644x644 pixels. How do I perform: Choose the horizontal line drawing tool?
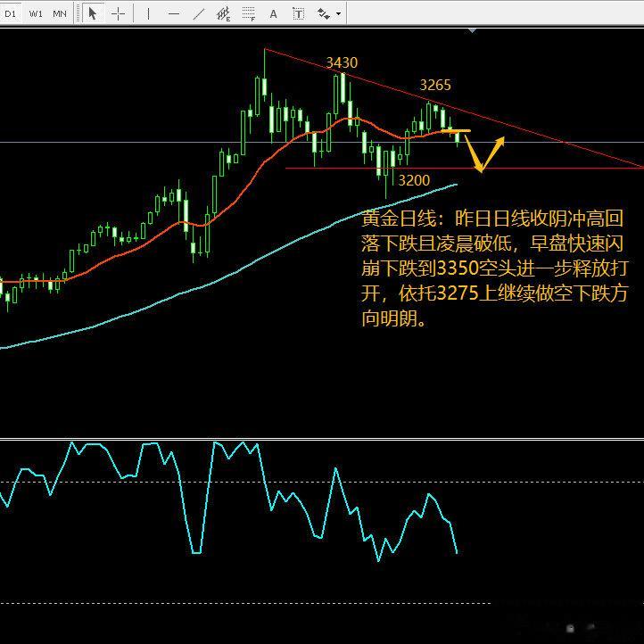174,14
